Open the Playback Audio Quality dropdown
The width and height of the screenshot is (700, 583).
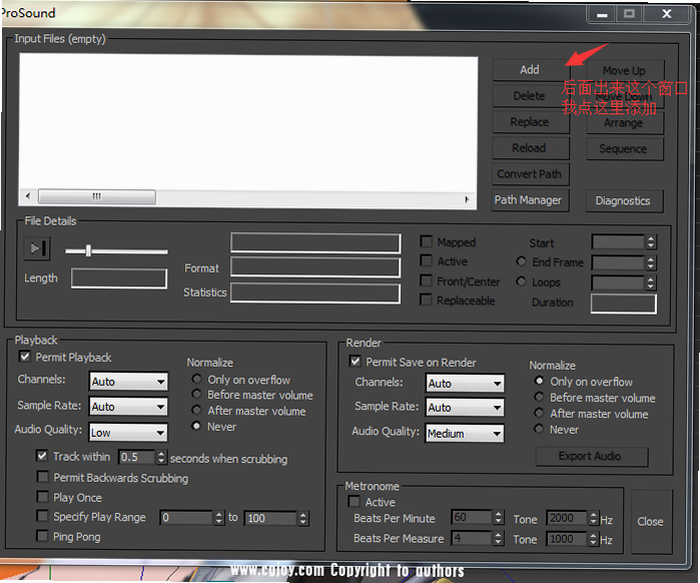click(x=129, y=433)
